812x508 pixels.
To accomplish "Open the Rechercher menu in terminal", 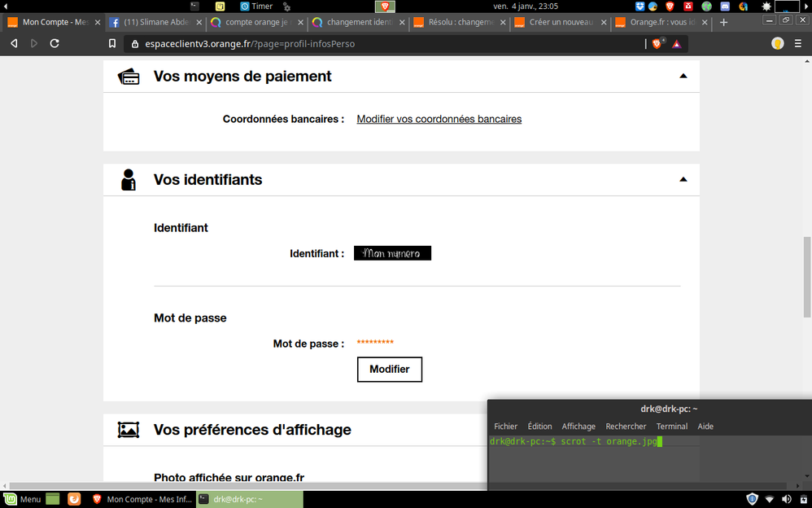I will [626, 426].
